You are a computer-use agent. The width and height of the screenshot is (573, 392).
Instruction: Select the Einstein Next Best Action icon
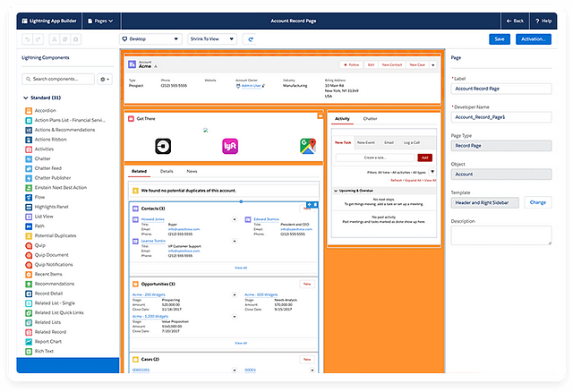click(x=29, y=188)
